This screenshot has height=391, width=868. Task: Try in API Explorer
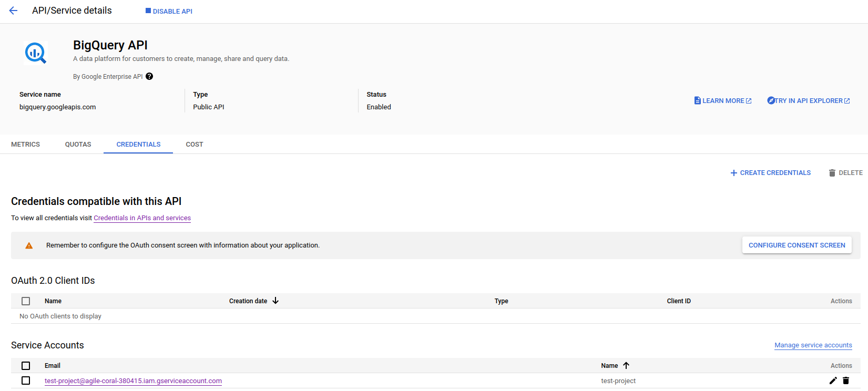(809, 100)
